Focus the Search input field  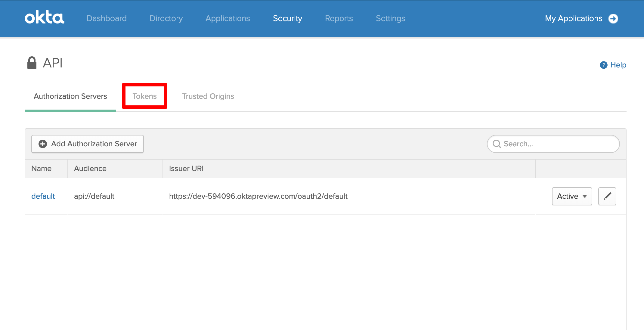(553, 144)
